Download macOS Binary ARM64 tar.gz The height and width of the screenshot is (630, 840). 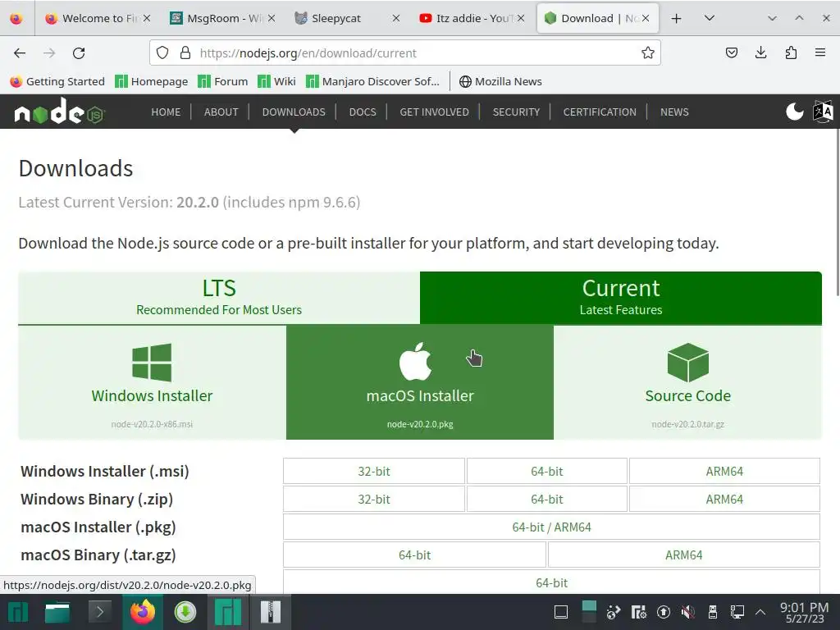point(683,555)
